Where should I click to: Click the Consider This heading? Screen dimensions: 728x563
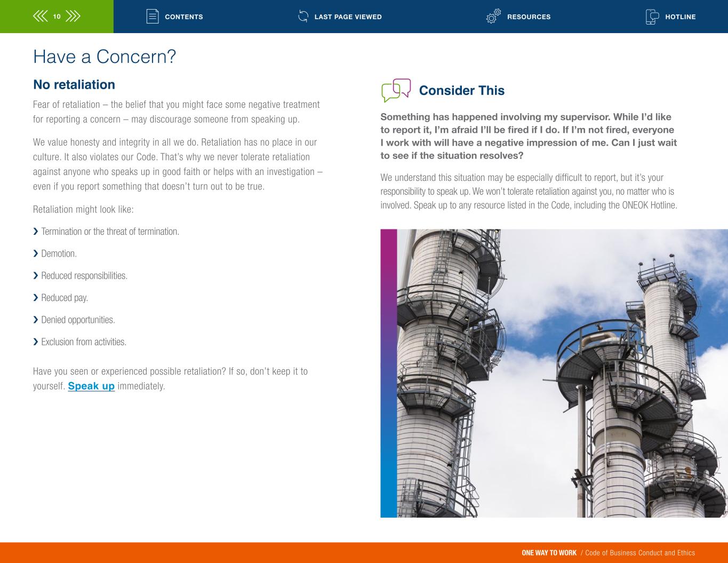(x=462, y=91)
